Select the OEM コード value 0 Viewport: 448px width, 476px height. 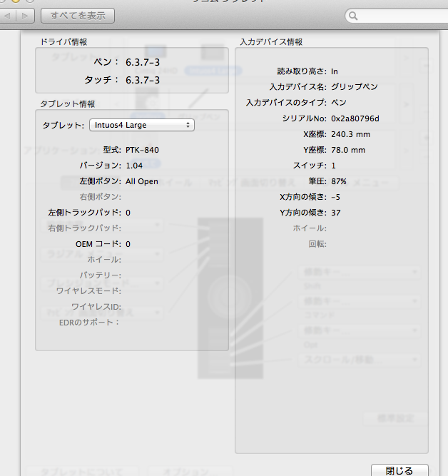[x=128, y=244]
